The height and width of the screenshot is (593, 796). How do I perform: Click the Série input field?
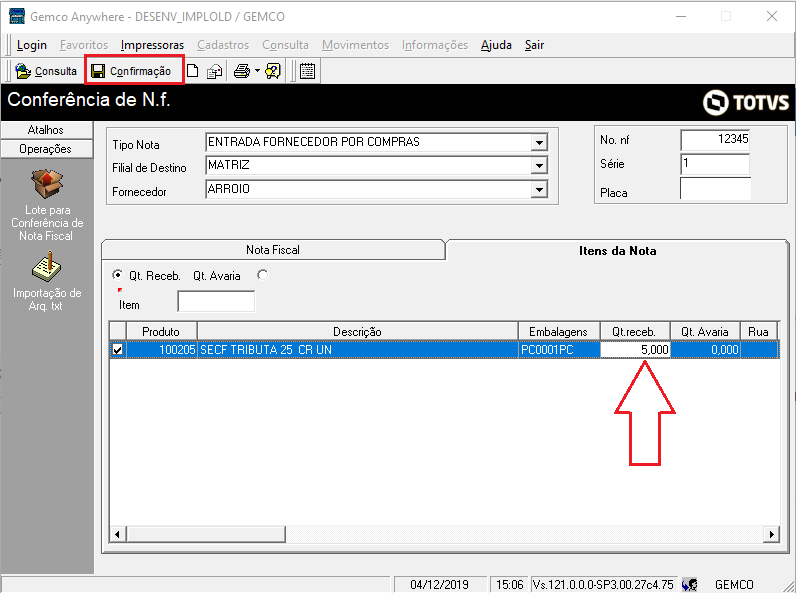715,163
